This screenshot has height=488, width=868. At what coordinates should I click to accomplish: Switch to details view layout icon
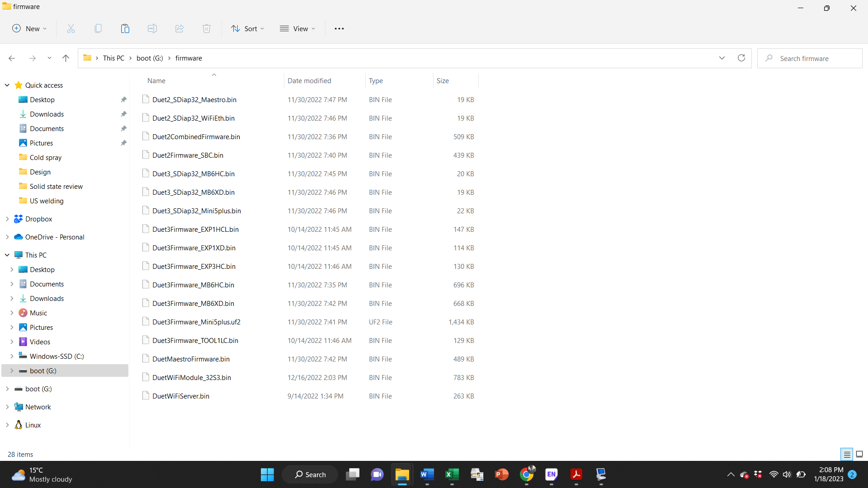tap(847, 454)
